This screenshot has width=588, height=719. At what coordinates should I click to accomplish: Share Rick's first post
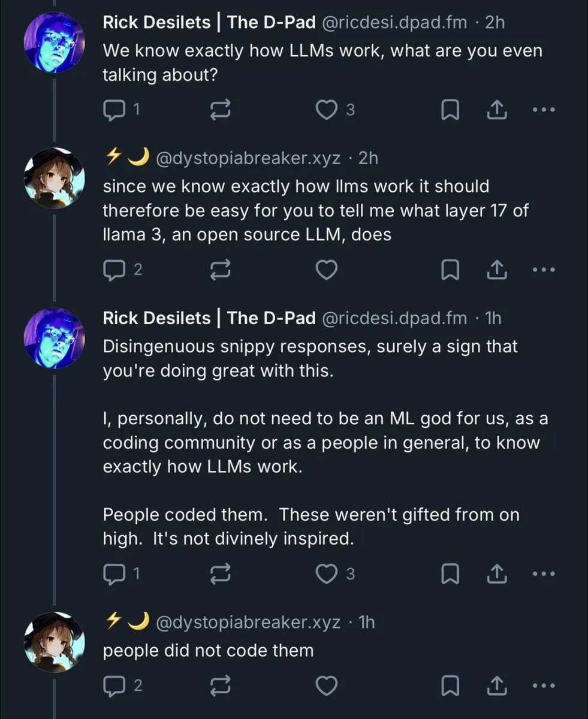tap(496, 110)
